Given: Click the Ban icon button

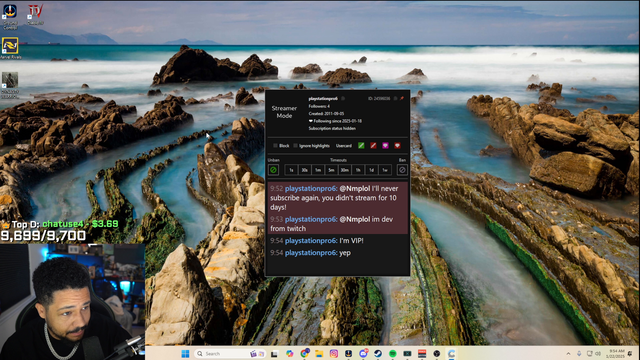Looking at the screenshot, I should coord(402,170).
